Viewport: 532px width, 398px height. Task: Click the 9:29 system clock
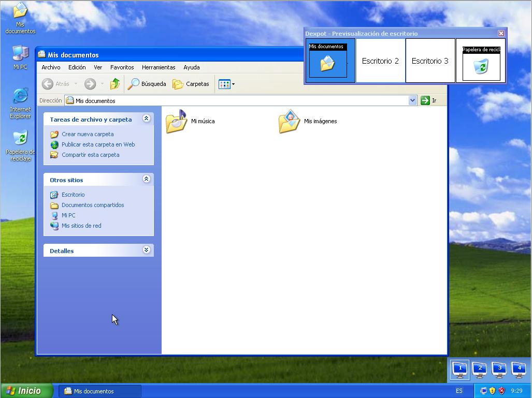point(516,391)
